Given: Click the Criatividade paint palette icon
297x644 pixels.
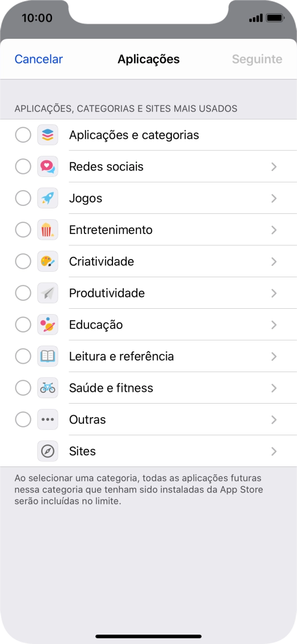Looking at the screenshot, I should point(48,262).
